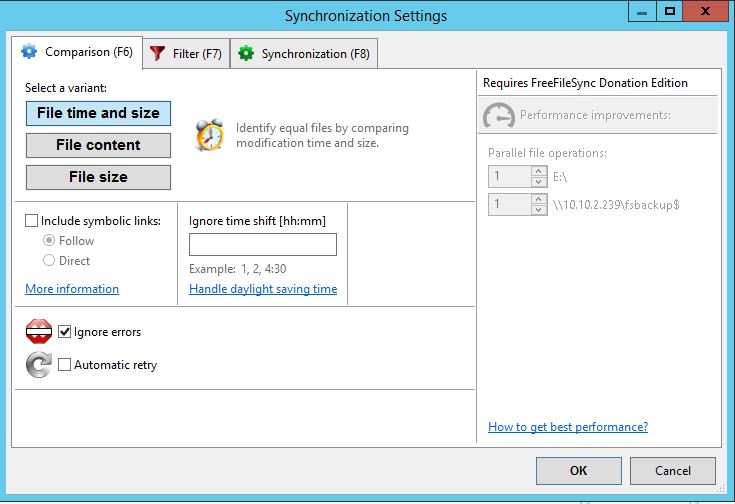This screenshot has width=735, height=504.
Task: Focus the Ignore time shift input field
Action: click(263, 244)
